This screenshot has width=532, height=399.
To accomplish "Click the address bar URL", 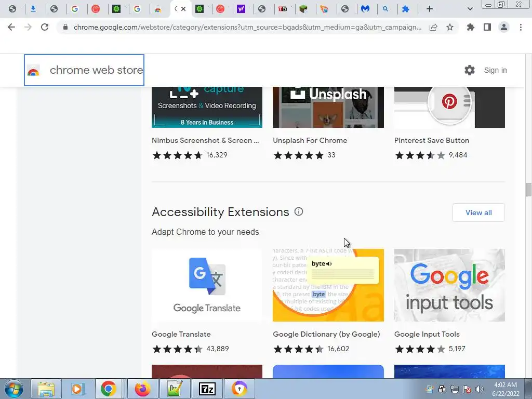I will (x=248, y=27).
